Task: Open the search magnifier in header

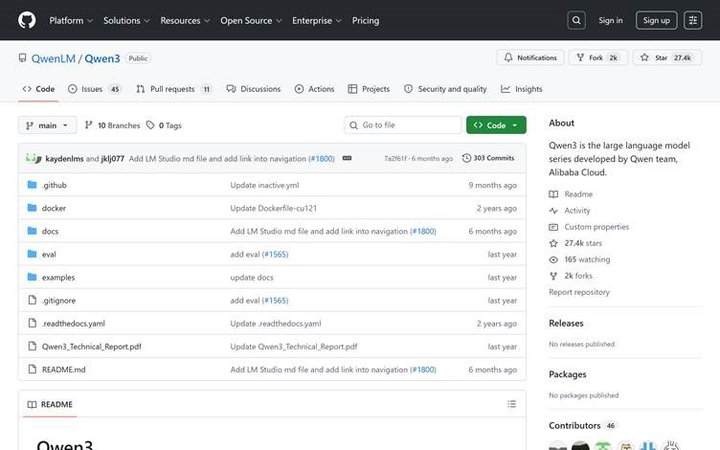Action: coord(576,20)
